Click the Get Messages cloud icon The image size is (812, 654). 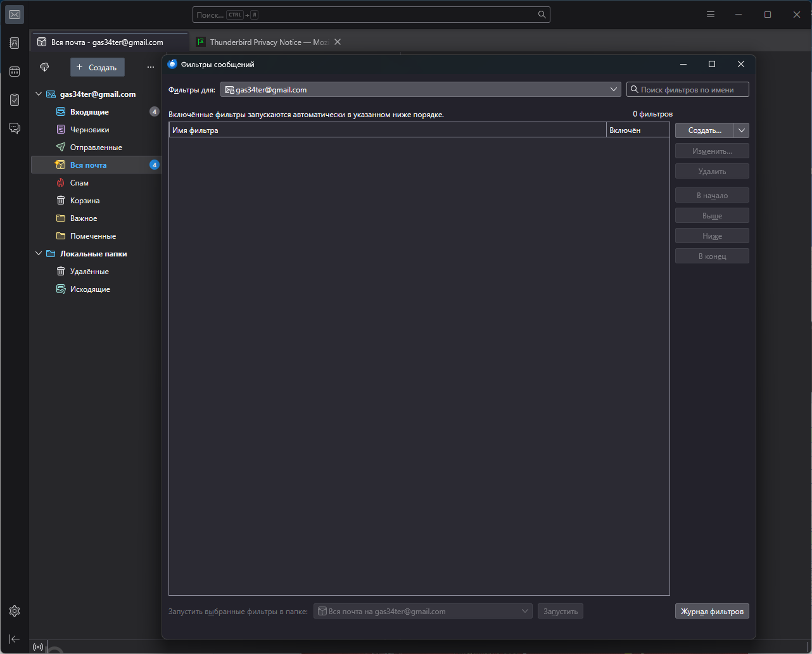point(44,67)
